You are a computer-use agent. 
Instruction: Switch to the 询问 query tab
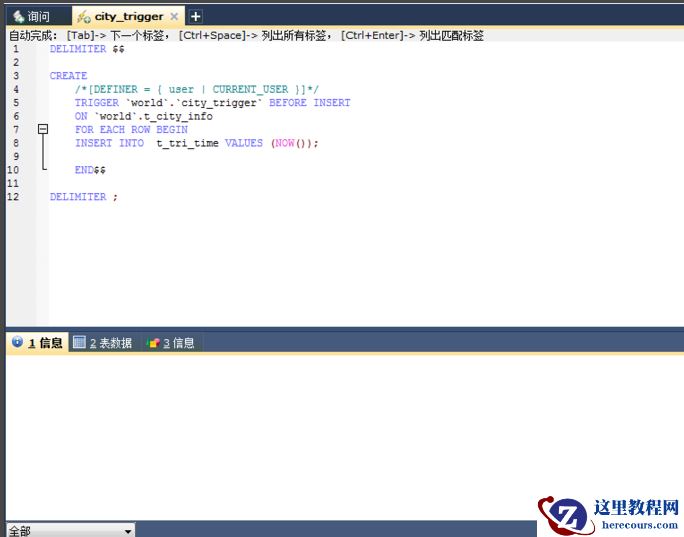[38, 17]
